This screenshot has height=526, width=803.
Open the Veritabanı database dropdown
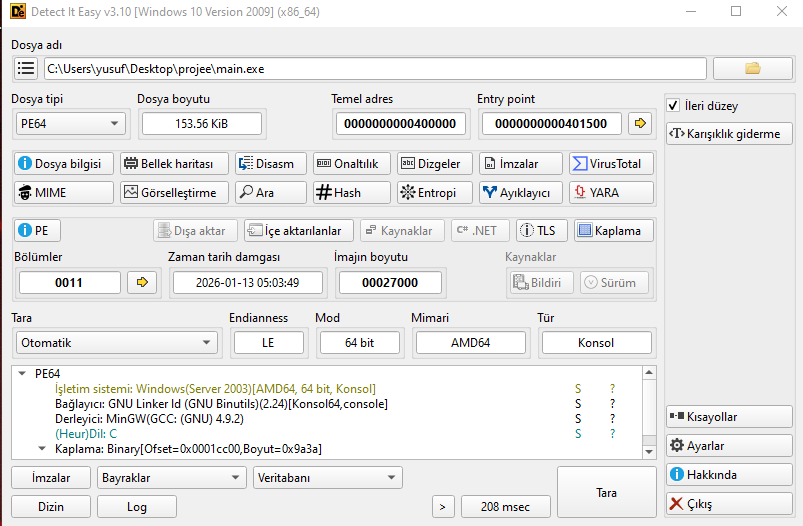pyautogui.click(x=327, y=477)
